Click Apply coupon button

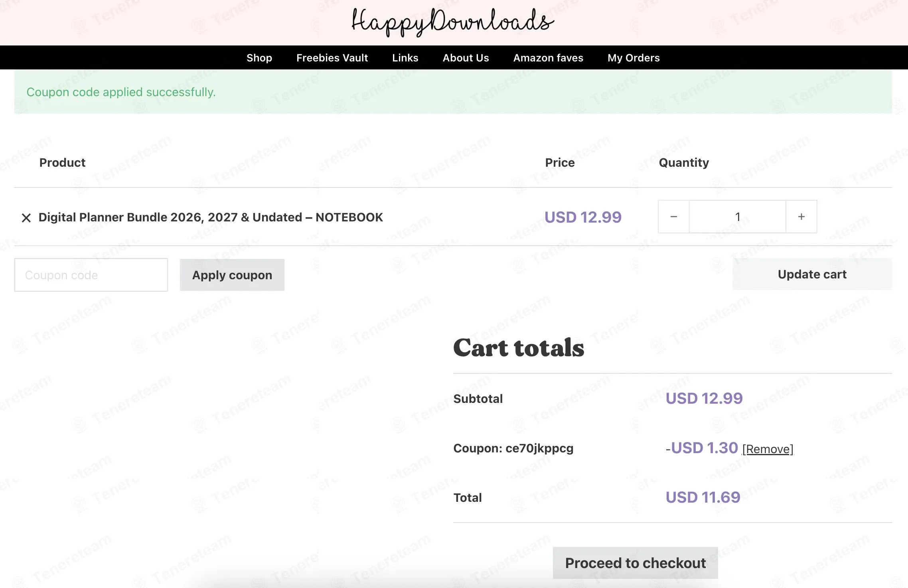232,275
